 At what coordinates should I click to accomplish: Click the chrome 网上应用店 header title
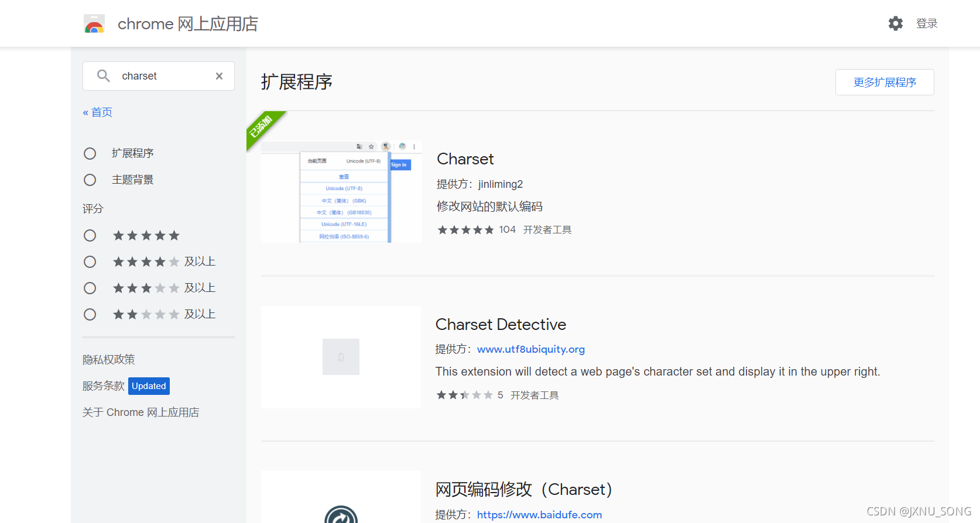pos(188,24)
